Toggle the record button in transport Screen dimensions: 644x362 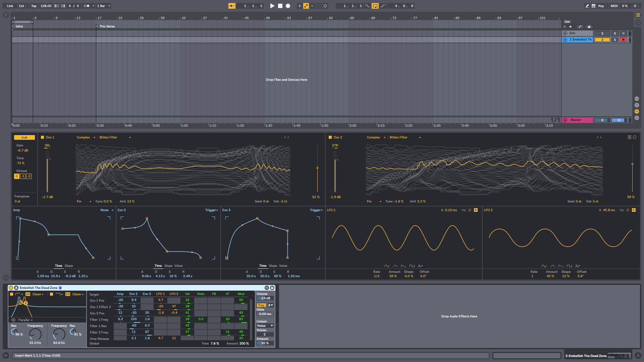[287, 6]
